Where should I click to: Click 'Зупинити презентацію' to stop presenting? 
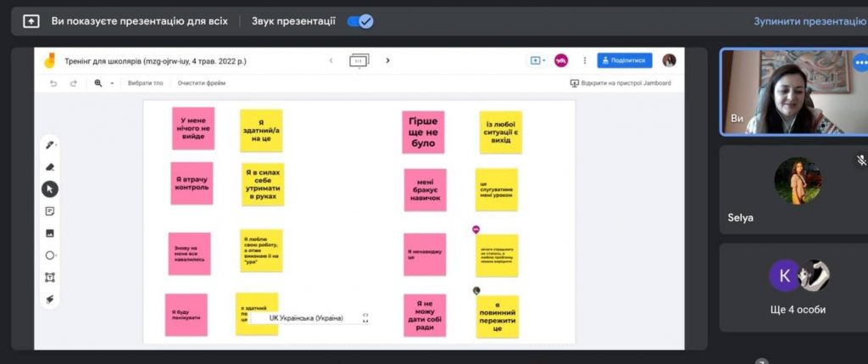[810, 21]
